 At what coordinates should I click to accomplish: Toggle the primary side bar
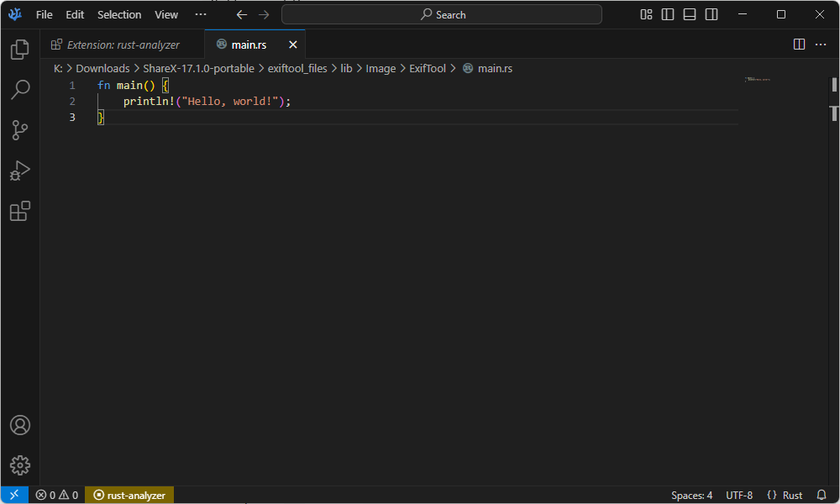coord(668,14)
